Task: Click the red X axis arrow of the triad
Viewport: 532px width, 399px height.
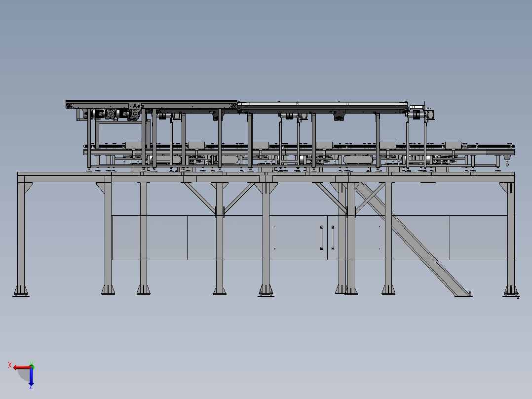Action: 22,368
